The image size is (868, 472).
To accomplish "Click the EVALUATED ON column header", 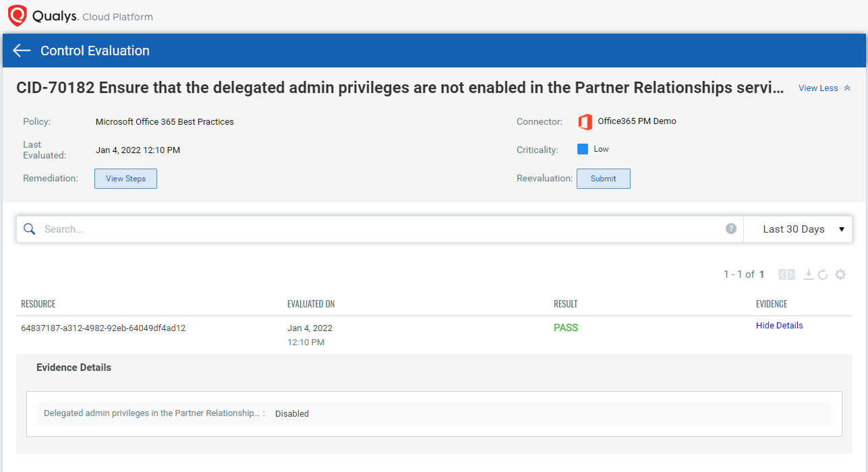I will coord(311,304).
